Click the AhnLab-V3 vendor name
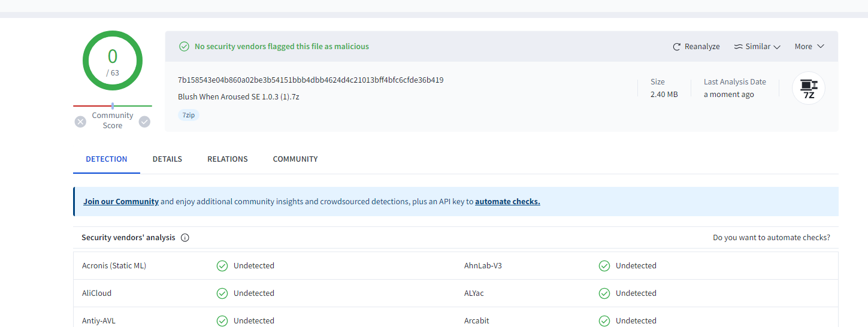The width and height of the screenshot is (868, 327). 483,266
